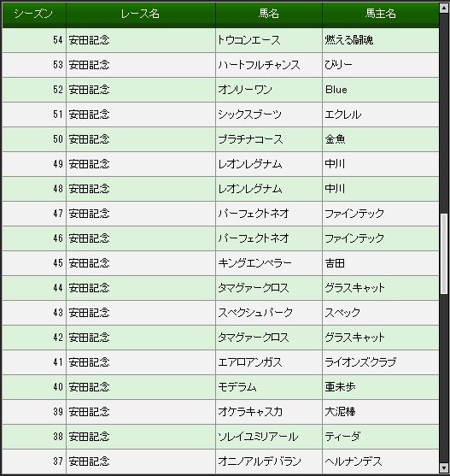Click the 馬名 column header
The width and height of the screenshot is (450, 476).
[x=269, y=14]
